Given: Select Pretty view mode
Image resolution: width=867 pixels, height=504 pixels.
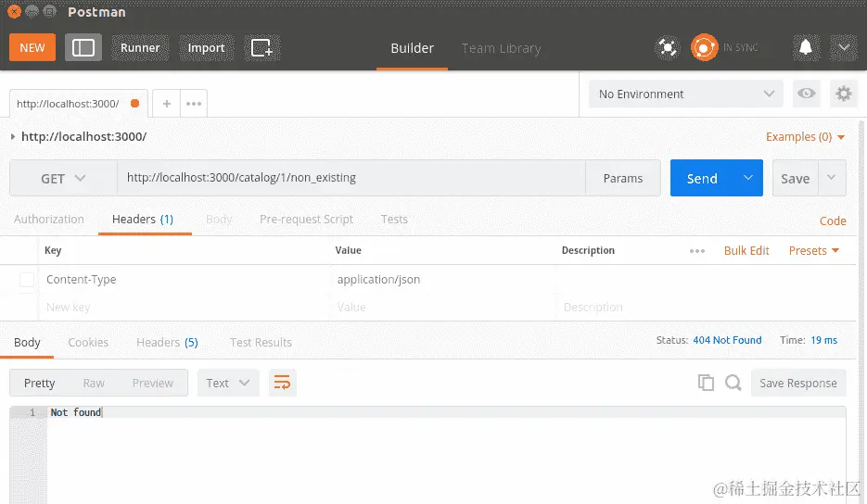Looking at the screenshot, I should (x=39, y=383).
